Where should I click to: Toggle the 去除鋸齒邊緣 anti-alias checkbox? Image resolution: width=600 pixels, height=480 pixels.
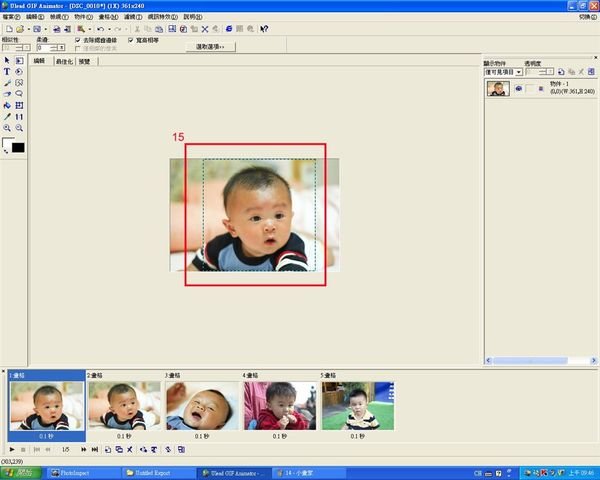78,40
